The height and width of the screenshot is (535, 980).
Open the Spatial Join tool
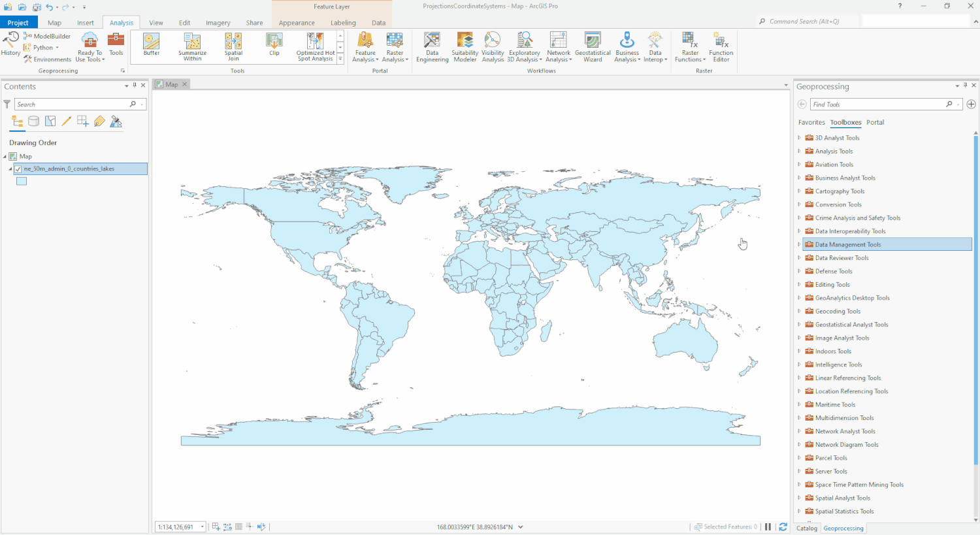[233, 46]
